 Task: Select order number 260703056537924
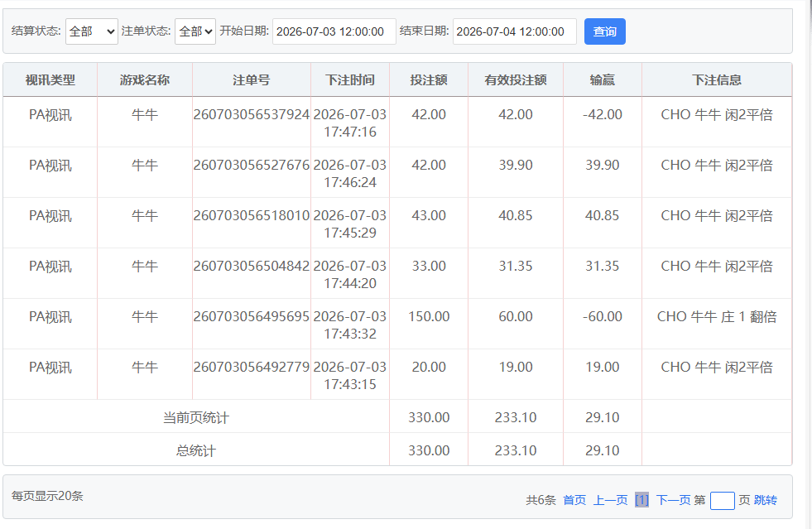coord(251,114)
